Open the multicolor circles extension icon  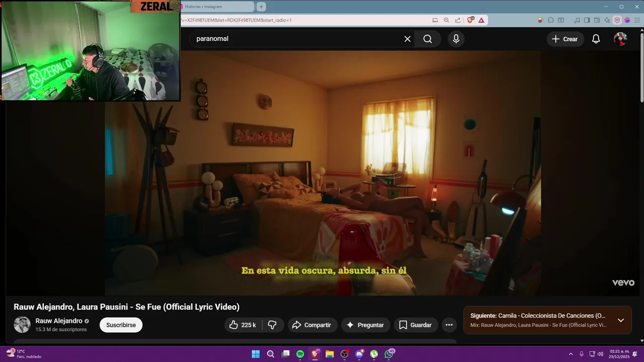[x=540, y=20]
